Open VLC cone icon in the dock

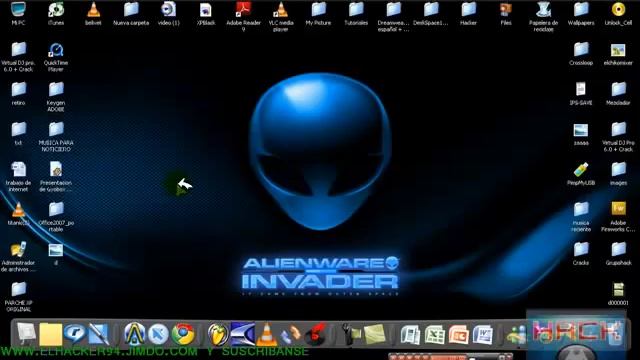[267, 334]
